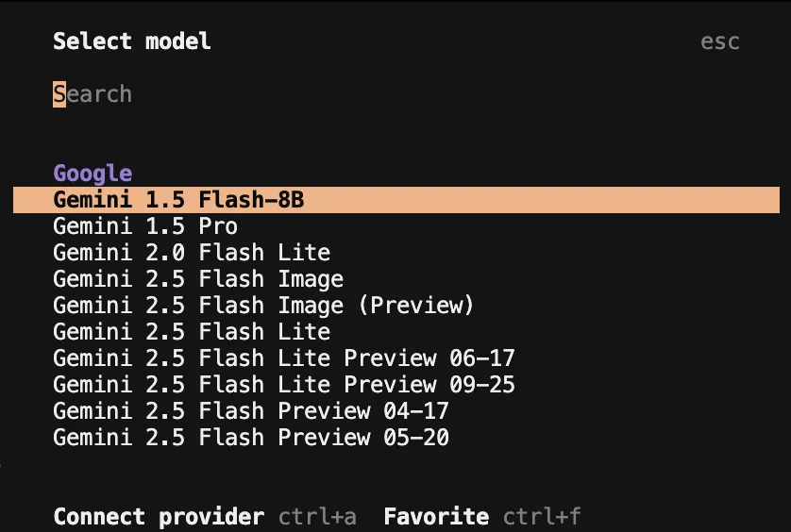Click the ctrl+a shortcut hint
Image resolution: width=791 pixels, height=532 pixels.
pyautogui.click(x=317, y=517)
